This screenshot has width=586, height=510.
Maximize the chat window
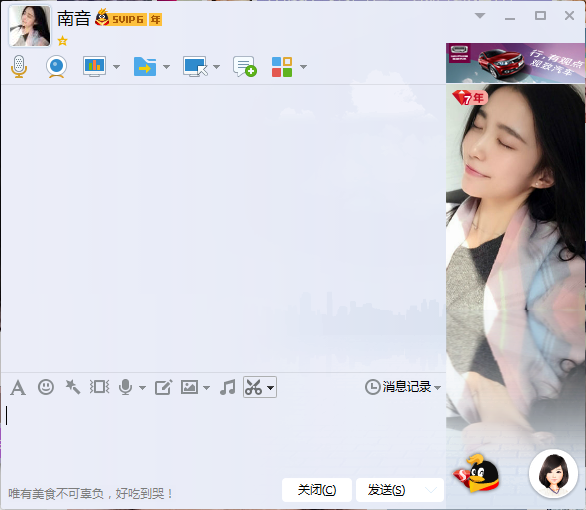[540, 16]
